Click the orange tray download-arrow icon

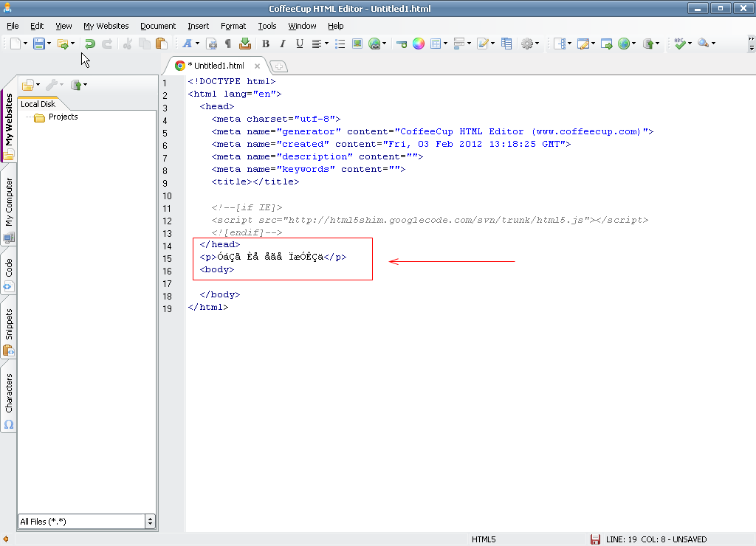pos(245,44)
